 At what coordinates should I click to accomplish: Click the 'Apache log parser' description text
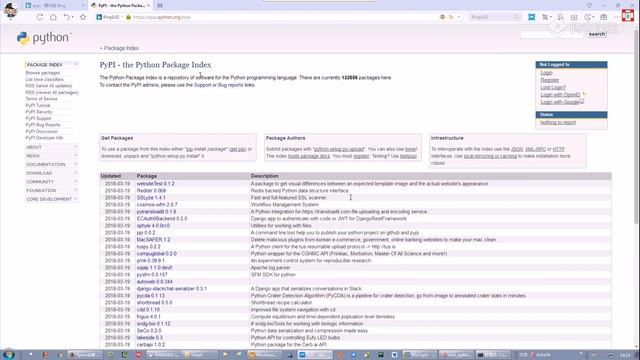click(271, 268)
